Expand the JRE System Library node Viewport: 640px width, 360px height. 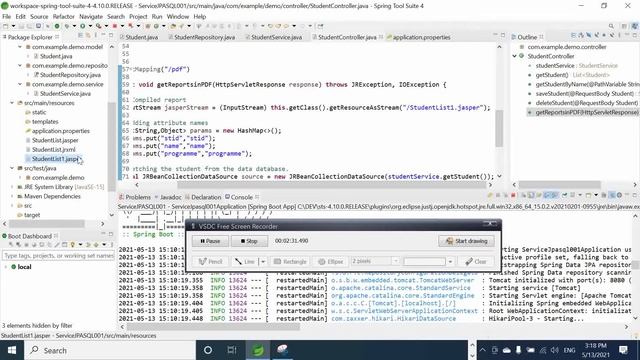coord(12,187)
